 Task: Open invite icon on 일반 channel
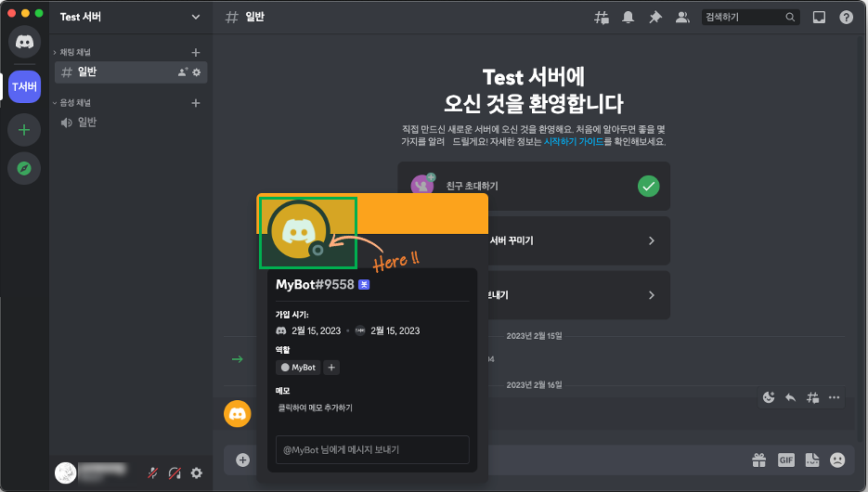pyautogui.click(x=183, y=72)
